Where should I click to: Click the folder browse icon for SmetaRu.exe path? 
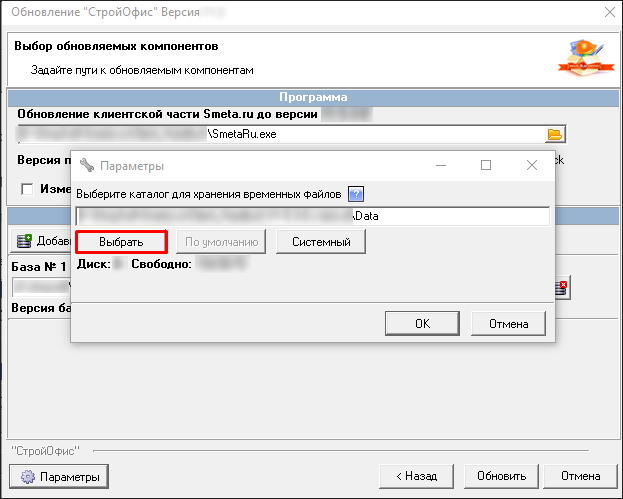click(x=555, y=134)
